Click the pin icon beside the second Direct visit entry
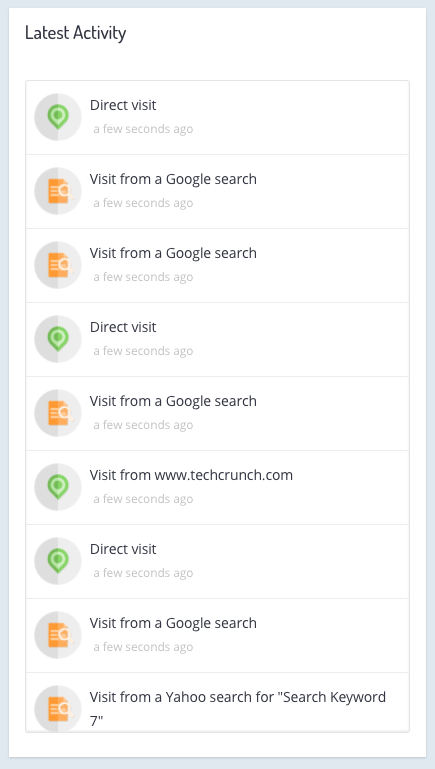Screen dimensions: 435x769 58,339
